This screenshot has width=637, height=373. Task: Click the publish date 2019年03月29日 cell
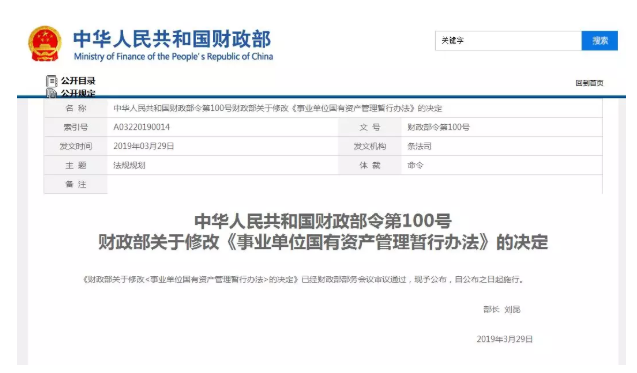(x=143, y=146)
